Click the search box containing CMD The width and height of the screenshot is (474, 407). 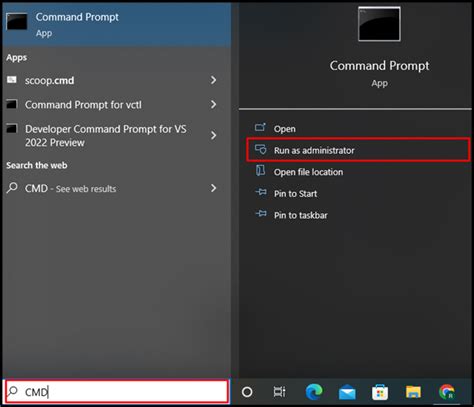click(117, 391)
